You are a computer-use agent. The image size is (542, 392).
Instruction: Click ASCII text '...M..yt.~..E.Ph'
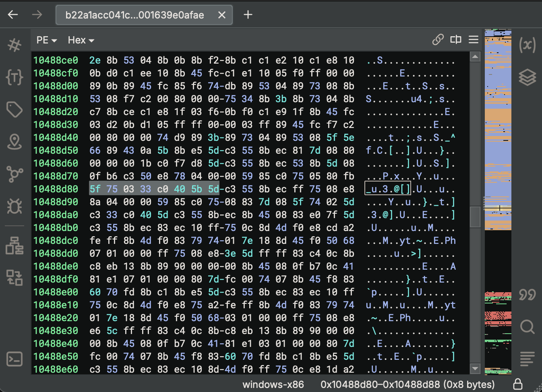411,241
